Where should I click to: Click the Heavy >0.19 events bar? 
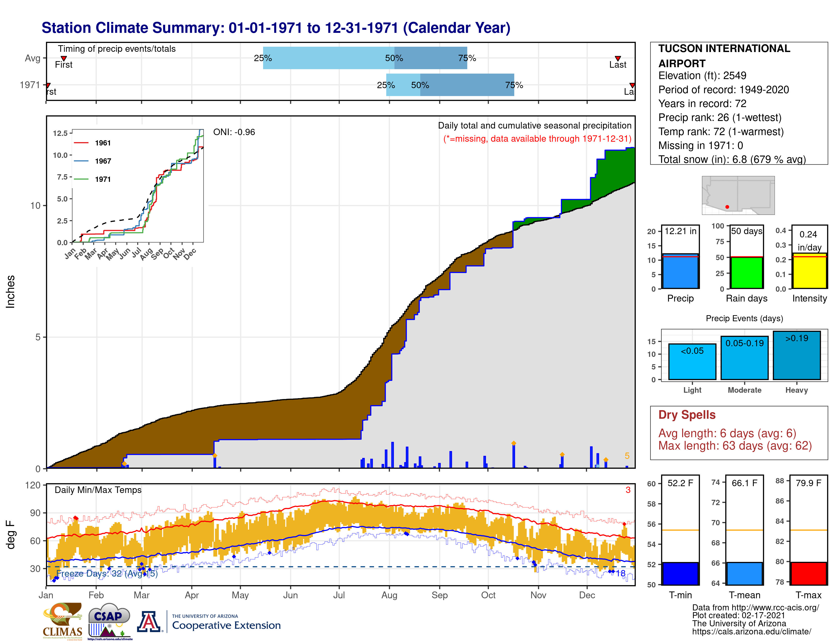click(x=797, y=355)
